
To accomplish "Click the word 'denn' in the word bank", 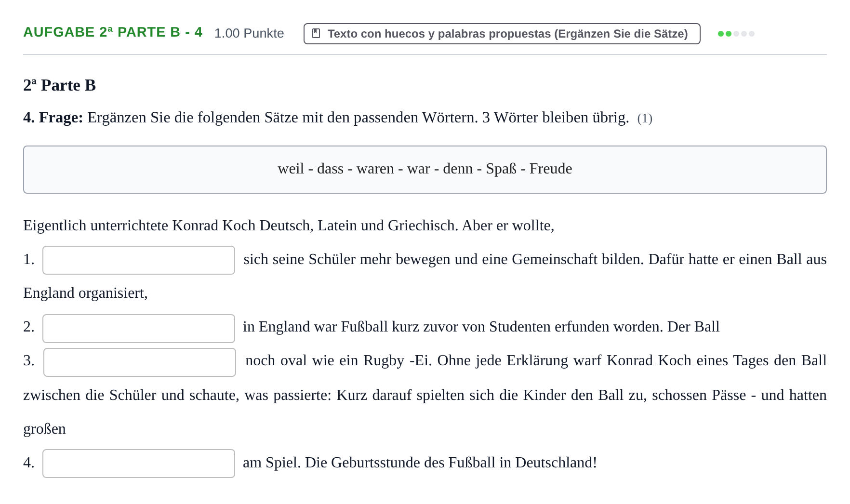I will (458, 169).
